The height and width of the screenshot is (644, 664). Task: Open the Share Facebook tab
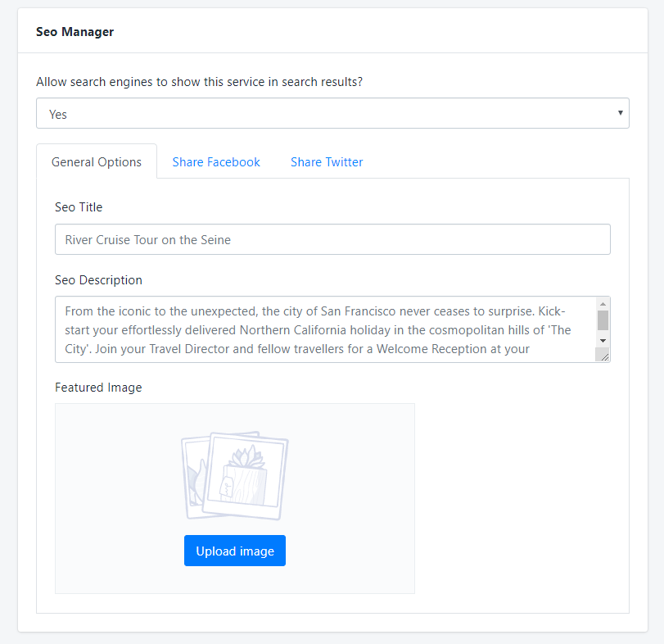(216, 162)
